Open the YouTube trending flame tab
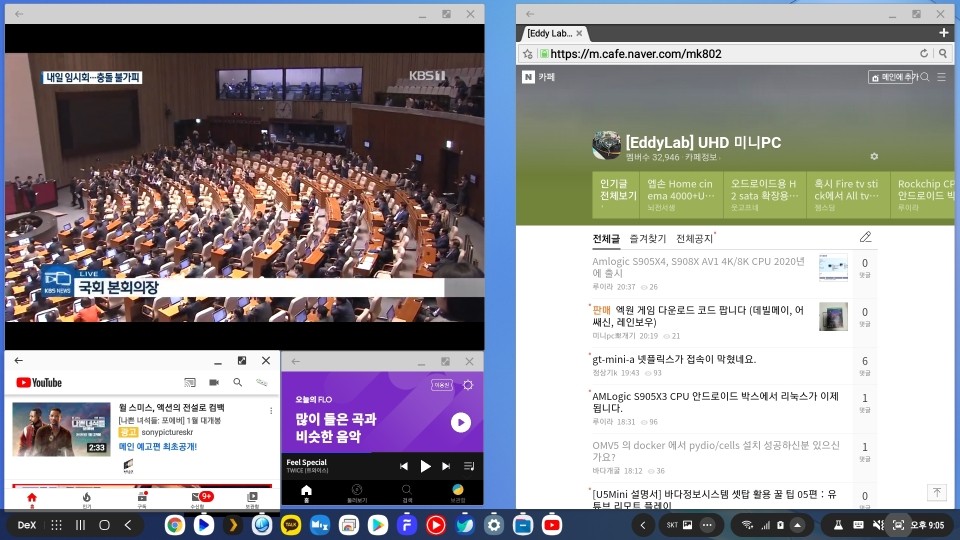This screenshot has width=960, height=540. pos(86,499)
